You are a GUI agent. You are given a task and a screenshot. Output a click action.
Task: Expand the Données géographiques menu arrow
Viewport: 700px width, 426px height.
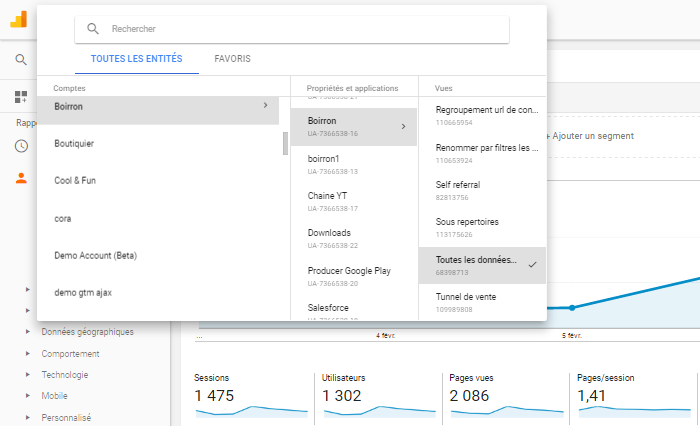[28, 332]
